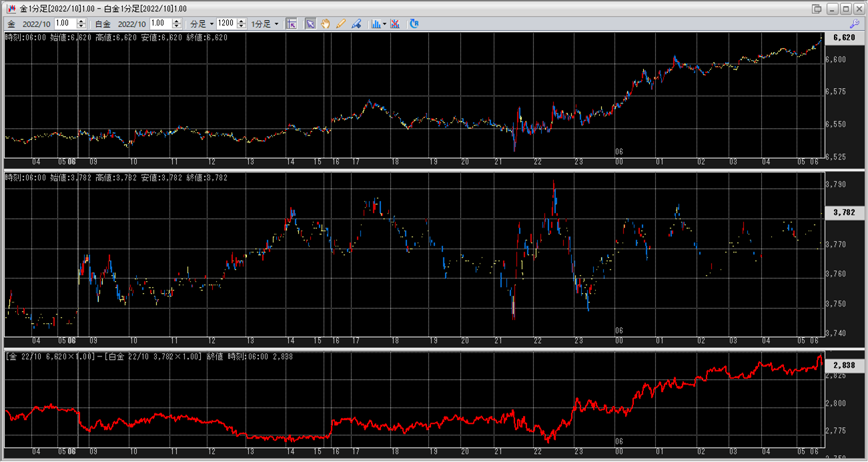Open the 1分足 interval dropdown
868x462 pixels.
click(x=265, y=23)
